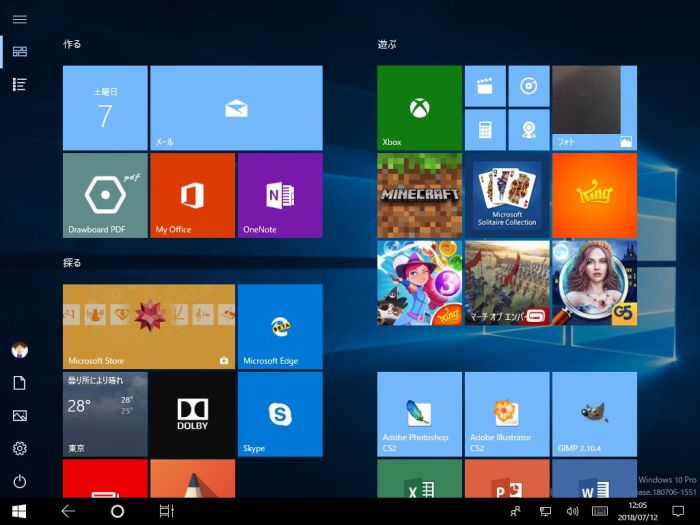Open Task View from the taskbar

point(166,511)
